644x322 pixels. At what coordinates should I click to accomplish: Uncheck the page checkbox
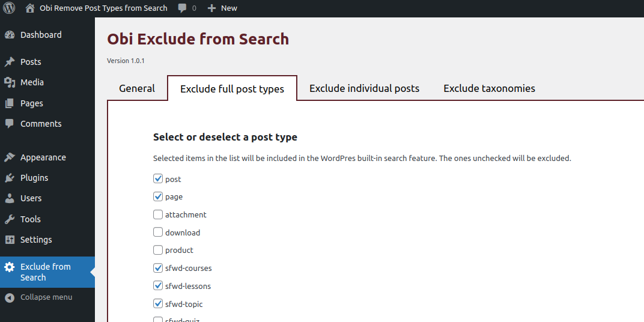point(158,196)
